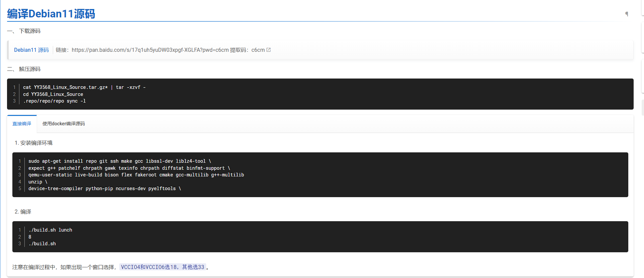Click the './build.sh lunch' command line
The image size is (644, 278).
point(50,230)
